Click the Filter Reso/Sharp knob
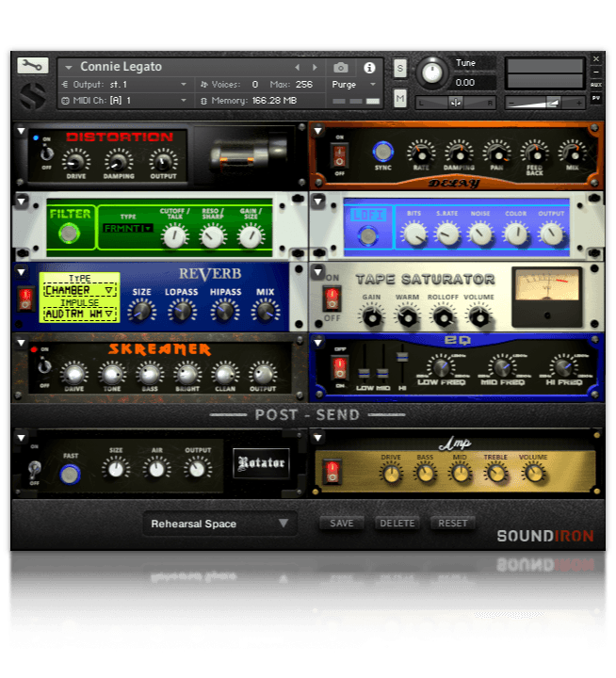This screenshot has width=616, height=678. pyautogui.click(x=213, y=236)
